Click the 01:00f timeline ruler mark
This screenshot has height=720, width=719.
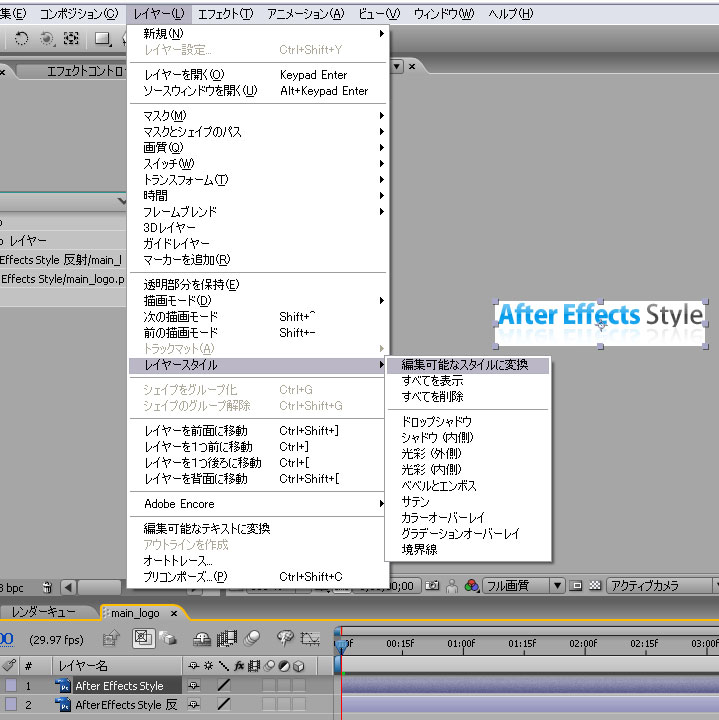[461, 643]
